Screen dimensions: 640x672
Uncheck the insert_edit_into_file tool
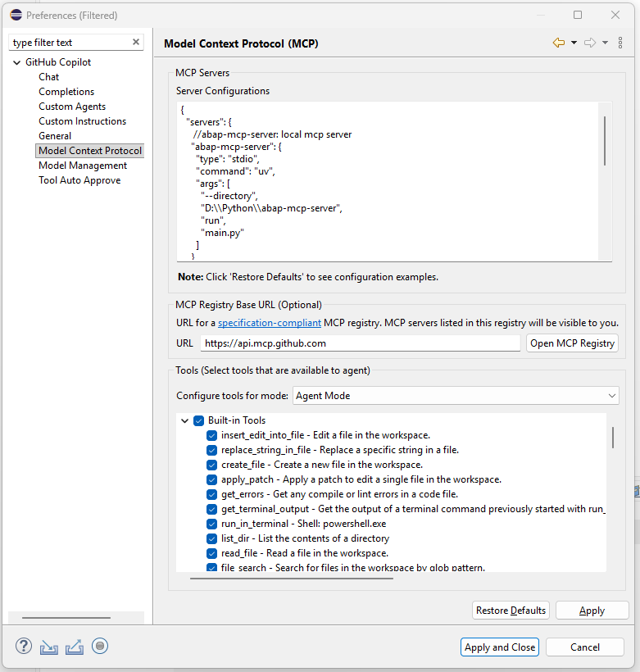pos(211,435)
